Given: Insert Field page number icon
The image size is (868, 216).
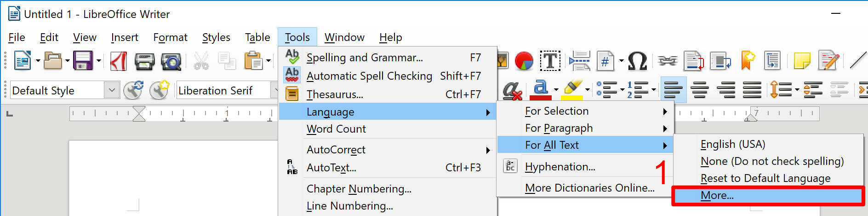Looking at the screenshot, I should tap(605, 61).
